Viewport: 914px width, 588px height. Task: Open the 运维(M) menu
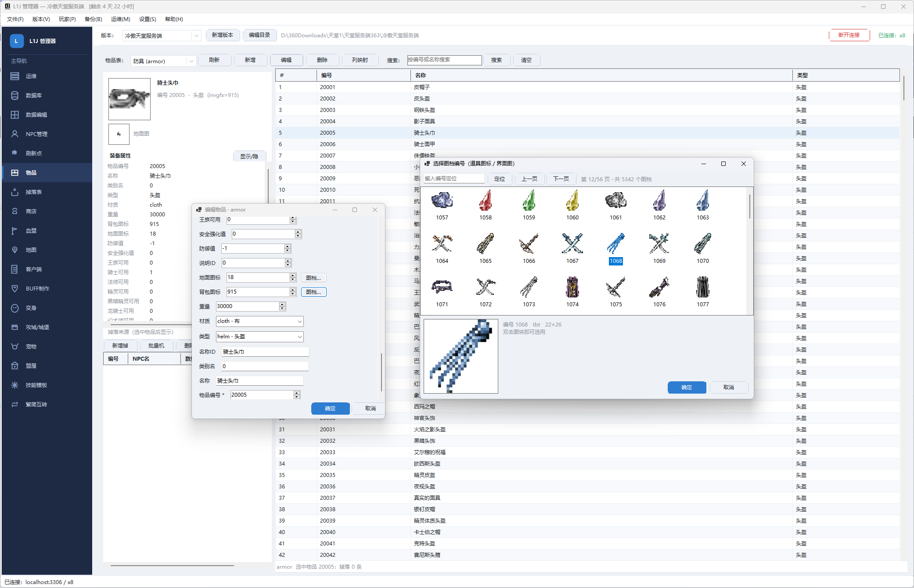point(120,19)
